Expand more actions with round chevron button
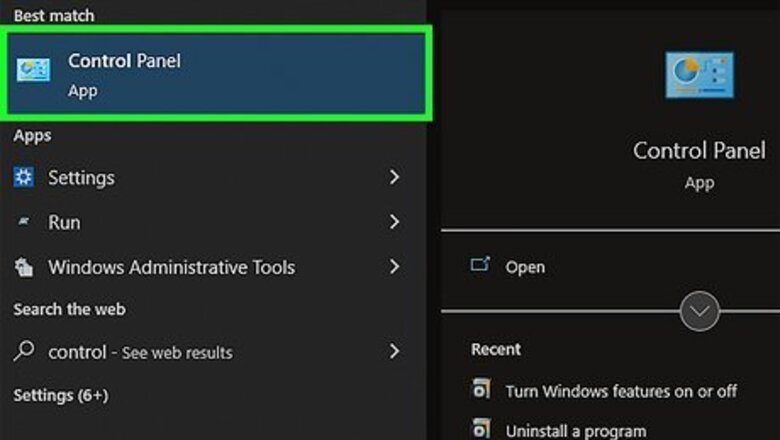Viewport: 780px width, 440px height. point(699,311)
